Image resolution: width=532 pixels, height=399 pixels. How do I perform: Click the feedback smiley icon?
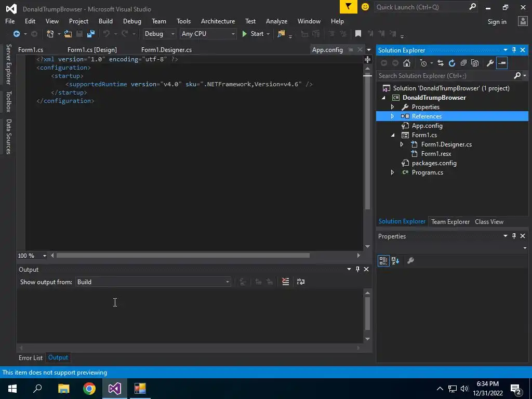click(365, 7)
